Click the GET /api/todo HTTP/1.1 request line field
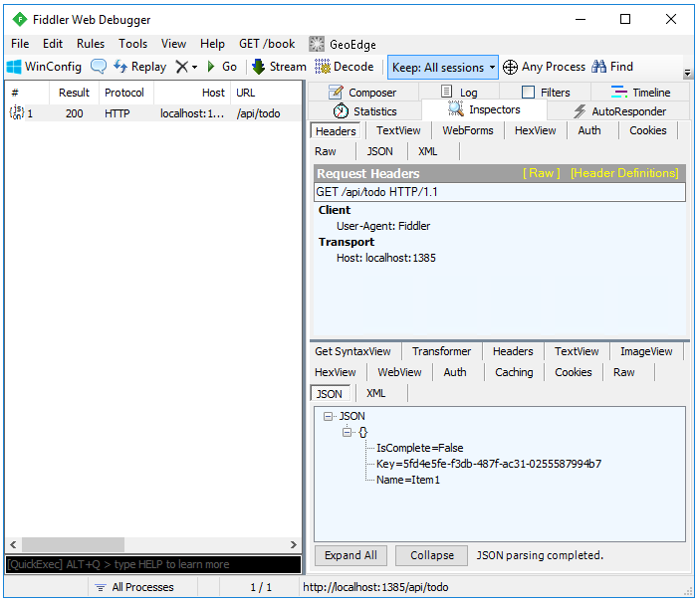 pyautogui.click(x=500, y=192)
